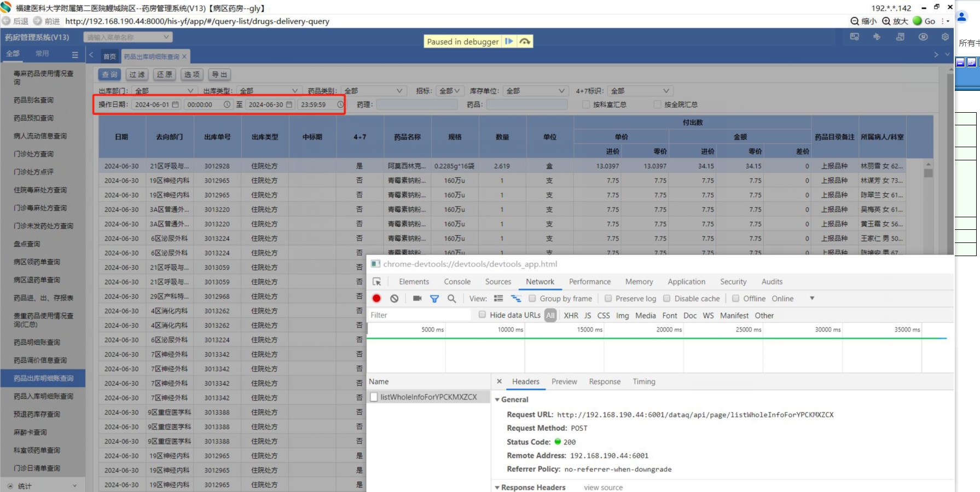Tick the 按科室汇总 checkbox
Screen dimensions: 980x492
(x=586, y=105)
